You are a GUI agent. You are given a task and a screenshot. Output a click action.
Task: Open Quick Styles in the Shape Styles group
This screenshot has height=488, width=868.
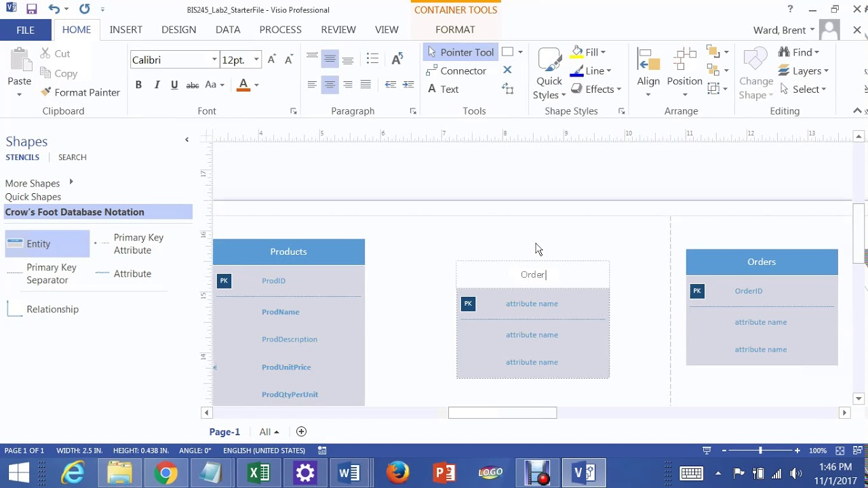[x=549, y=70]
